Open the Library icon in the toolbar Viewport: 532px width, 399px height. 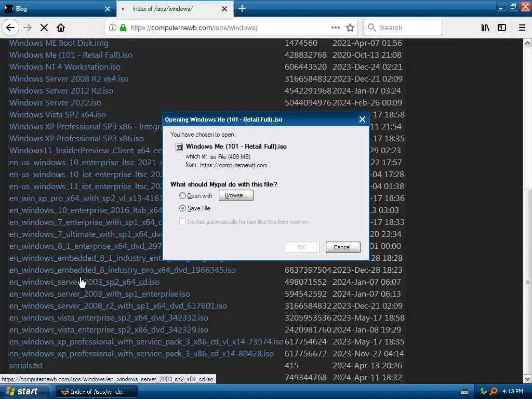click(x=485, y=28)
